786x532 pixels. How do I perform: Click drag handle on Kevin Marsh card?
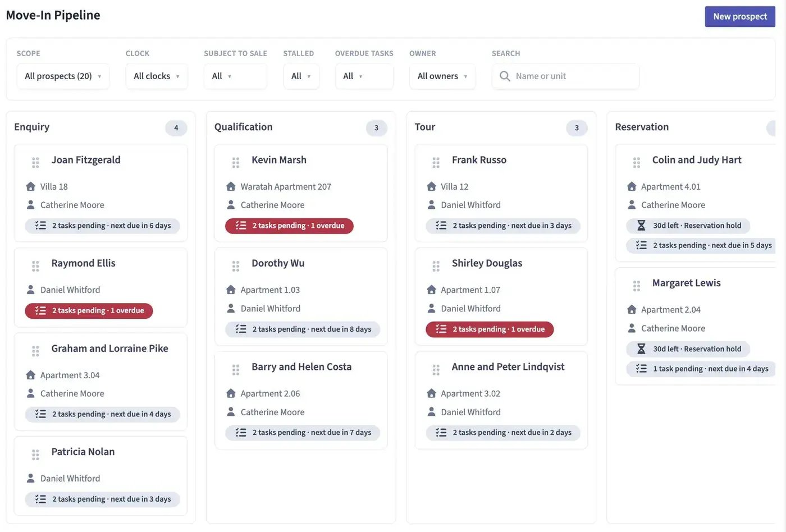tap(236, 163)
